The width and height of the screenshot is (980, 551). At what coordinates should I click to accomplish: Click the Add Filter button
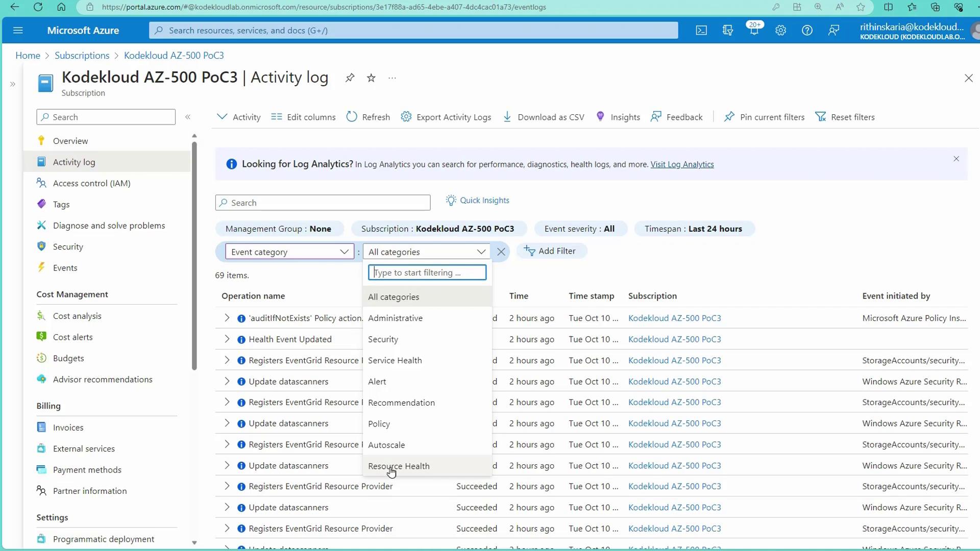(x=551, y=251)
